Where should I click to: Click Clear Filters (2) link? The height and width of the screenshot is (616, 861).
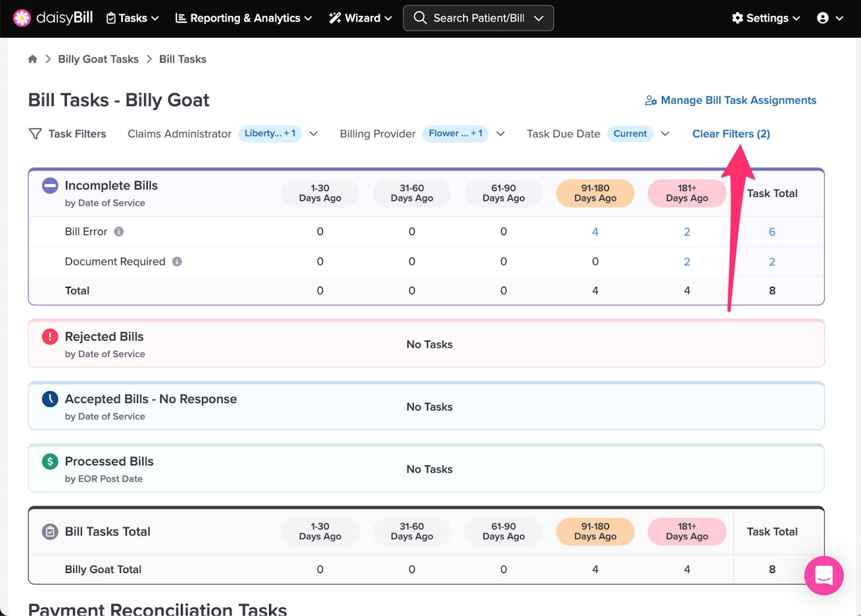coord(731,134)
